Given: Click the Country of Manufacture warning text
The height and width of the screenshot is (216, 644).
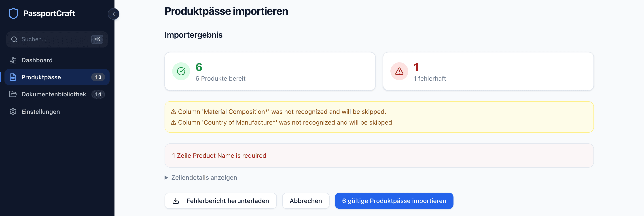Looking at the screenshot, I should point(286,123).
